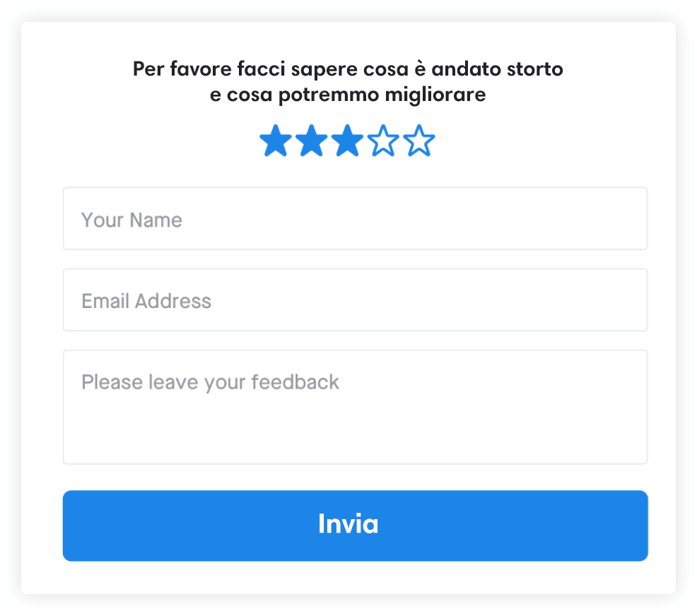Click into the Email Address field
Screen dimensions: 697x616
[355, 300]
